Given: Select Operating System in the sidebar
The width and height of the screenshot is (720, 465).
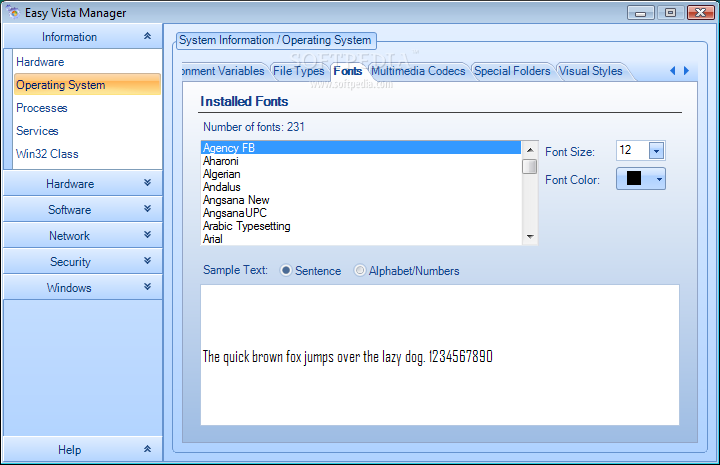Looking at the screenshot, I should pos(87,84).
